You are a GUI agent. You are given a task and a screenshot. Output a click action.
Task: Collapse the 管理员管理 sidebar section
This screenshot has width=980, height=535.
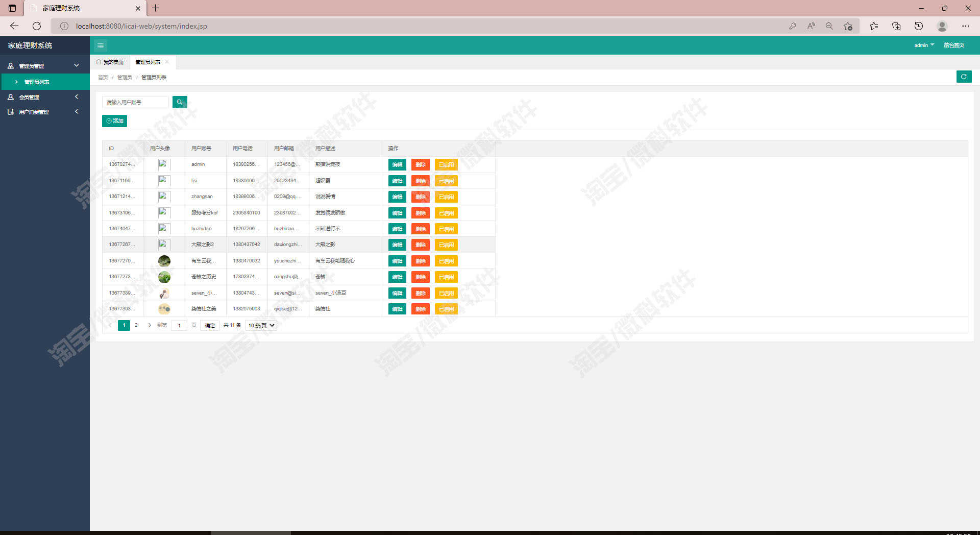[77, 65]
